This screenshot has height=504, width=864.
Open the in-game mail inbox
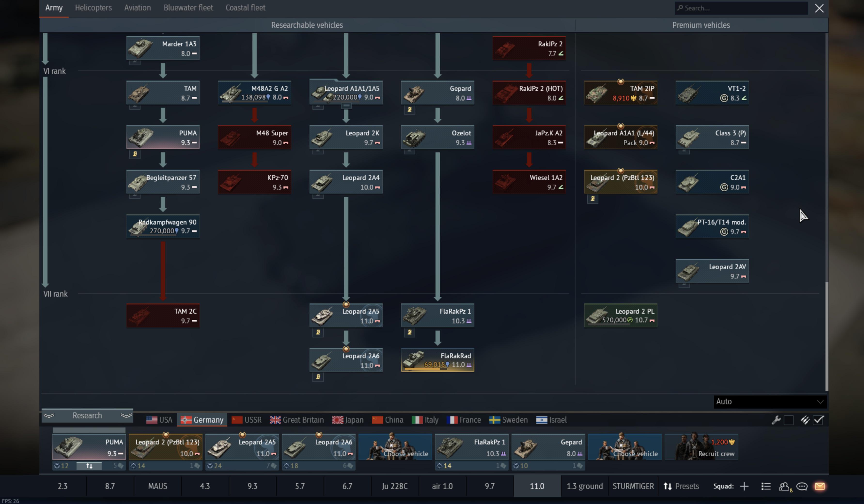(x=820, y=486)
